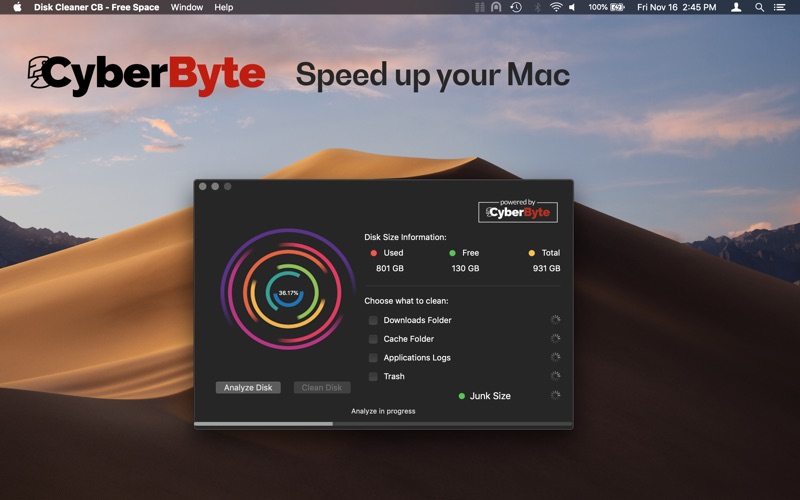Click the 36.17% percentage label
Image resolution: width=800 pixels, height=500 pixels.
[x=288, y=293]
